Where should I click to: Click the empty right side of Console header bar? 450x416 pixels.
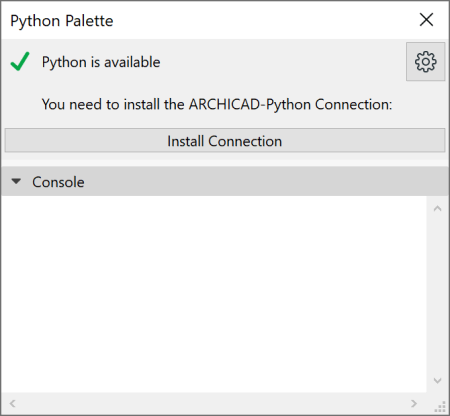point(267,181)
